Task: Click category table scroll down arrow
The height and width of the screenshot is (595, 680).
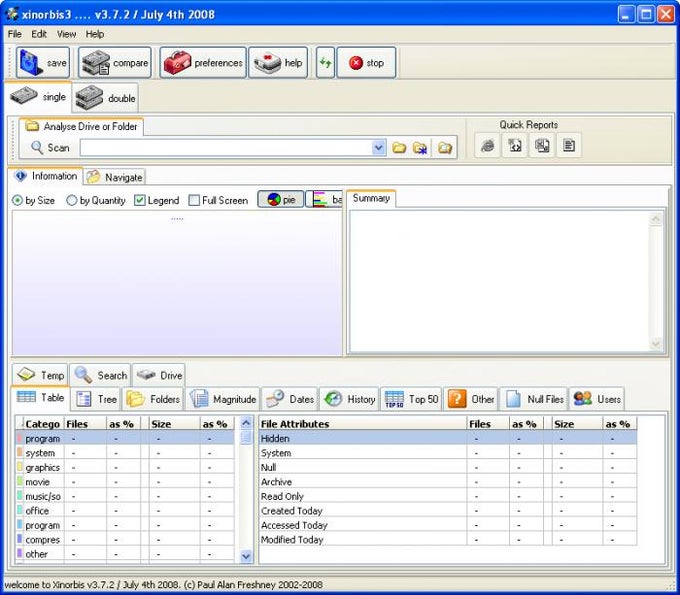Action: [246, 556]
